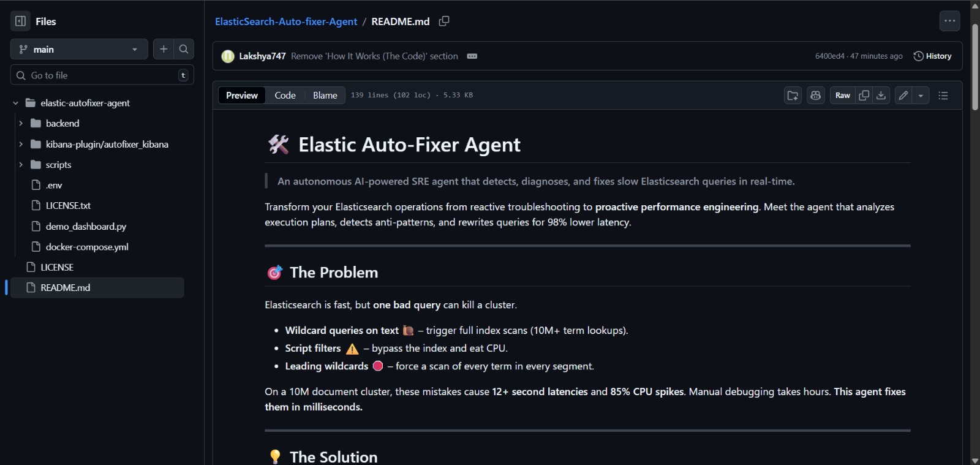Screen dimensions: 980x465
Task: Click The Solution heading
Action: pos(334,457)
